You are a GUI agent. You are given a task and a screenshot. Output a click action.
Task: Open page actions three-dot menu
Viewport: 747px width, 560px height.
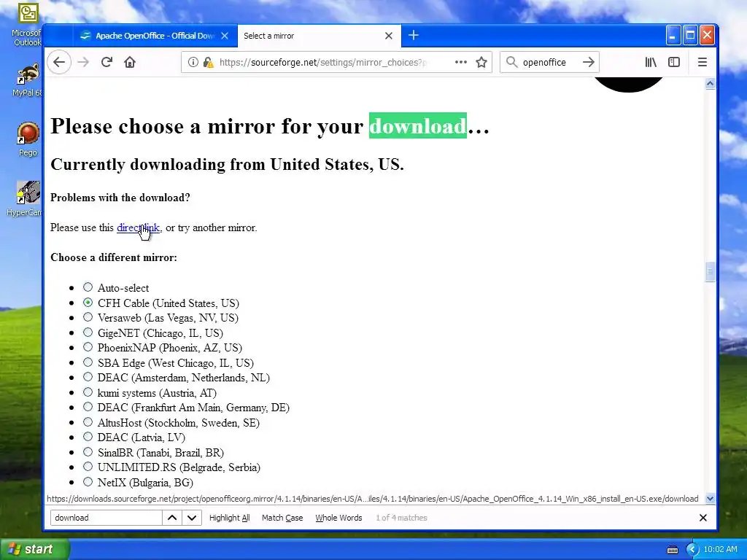(461, 62)
